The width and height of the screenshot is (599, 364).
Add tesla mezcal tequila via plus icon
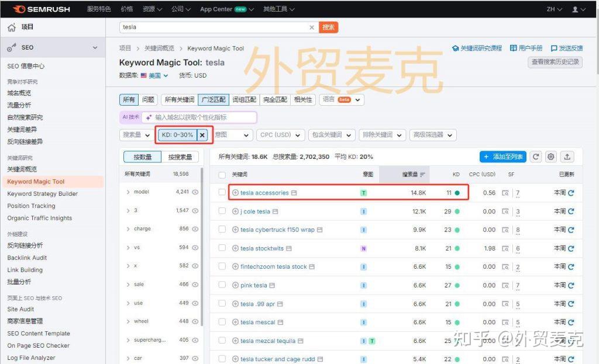235,341
